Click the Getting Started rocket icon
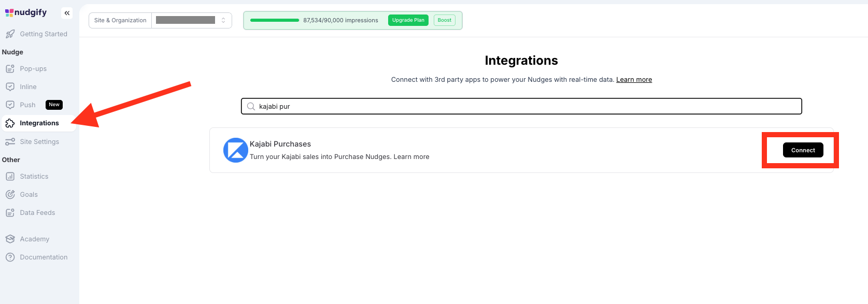The width and height of the screenshot is (868, 304). 10,34
